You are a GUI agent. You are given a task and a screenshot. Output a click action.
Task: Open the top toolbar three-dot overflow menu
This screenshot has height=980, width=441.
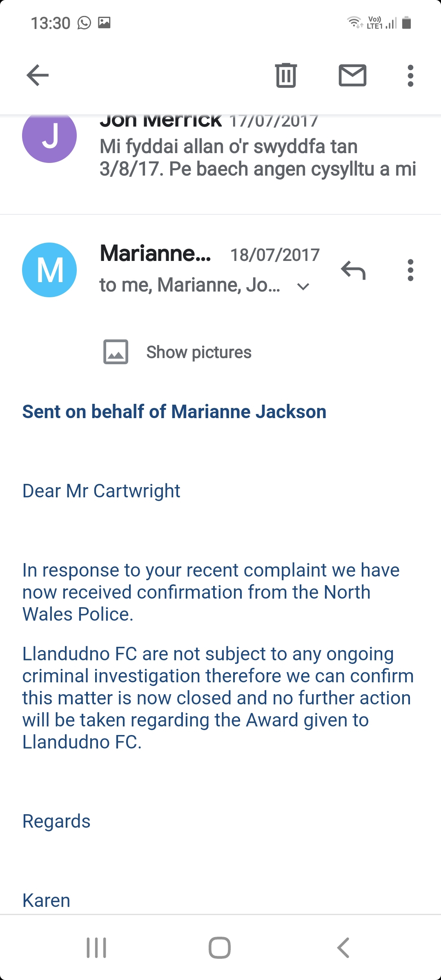(x=410, y=76)
